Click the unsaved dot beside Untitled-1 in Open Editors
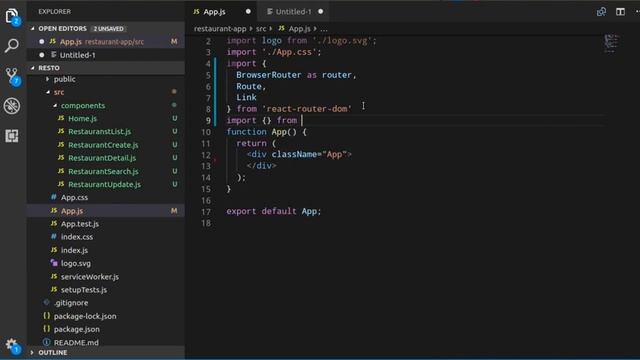The height and width of the screenshot is (360, 640). coord(42,55)
